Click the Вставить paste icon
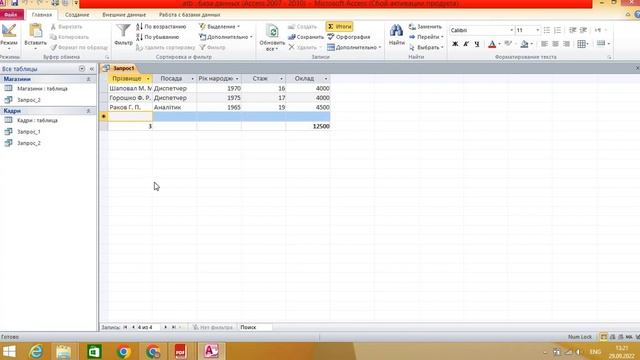Viewport: 640px width, 360px height. [36, 32]
